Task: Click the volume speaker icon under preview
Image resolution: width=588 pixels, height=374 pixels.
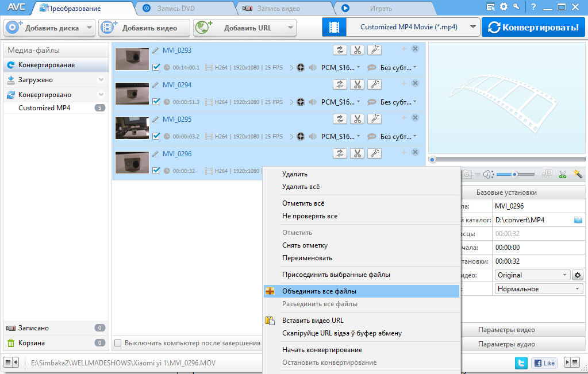Action: pos(488,174)
